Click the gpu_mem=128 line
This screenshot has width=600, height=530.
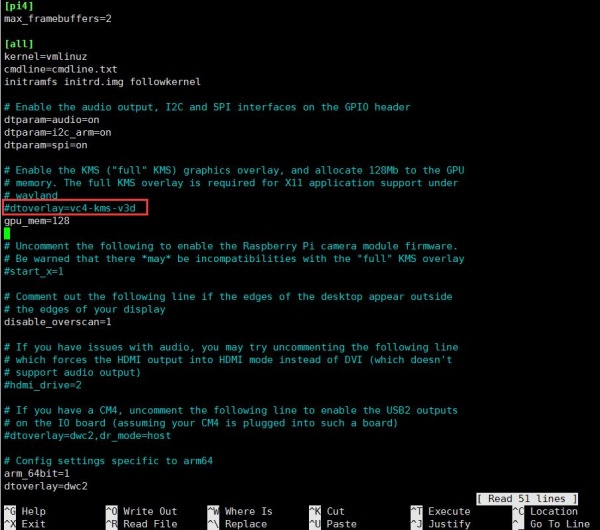pos(37,220)
